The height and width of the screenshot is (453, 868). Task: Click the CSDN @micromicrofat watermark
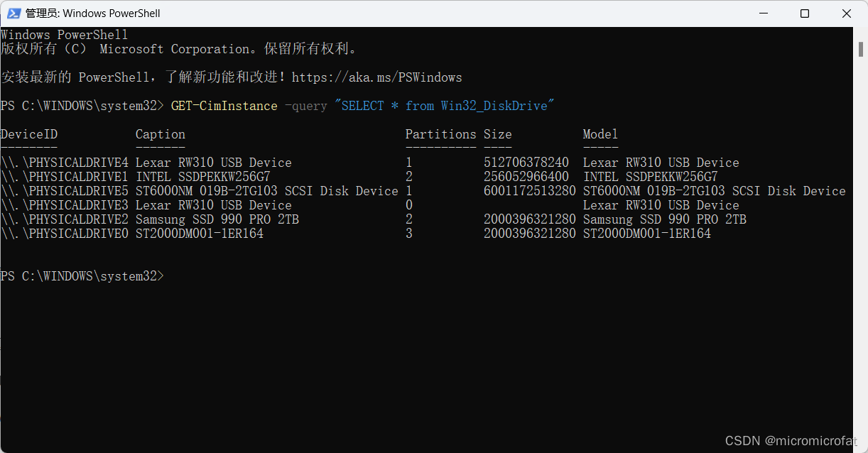788,440
